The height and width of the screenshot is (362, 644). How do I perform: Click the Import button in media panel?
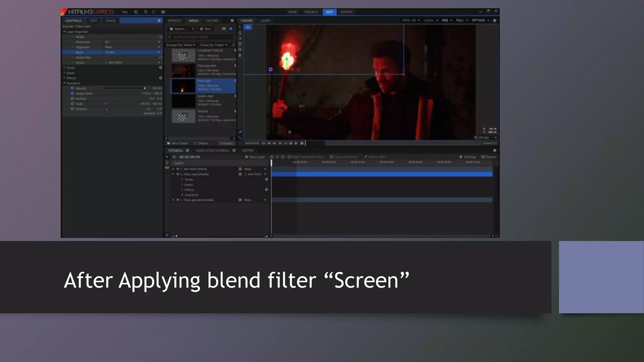click(x=180, y=29)
